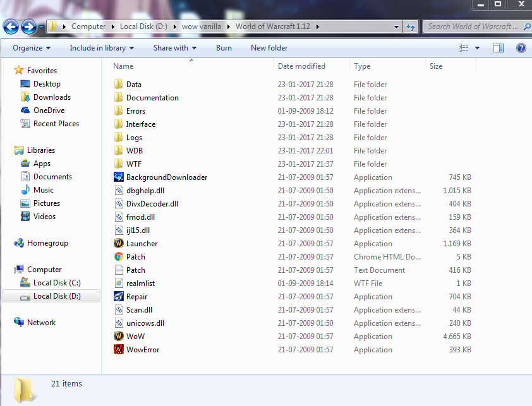Click the search magnifier icon
Viewport: 532px width, 406px height.
526,27
